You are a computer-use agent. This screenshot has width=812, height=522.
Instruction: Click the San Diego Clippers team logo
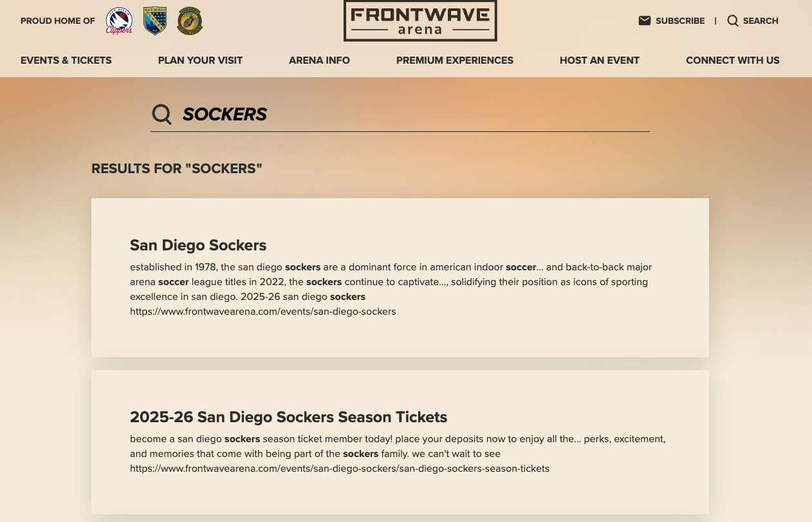click(119, 21)
